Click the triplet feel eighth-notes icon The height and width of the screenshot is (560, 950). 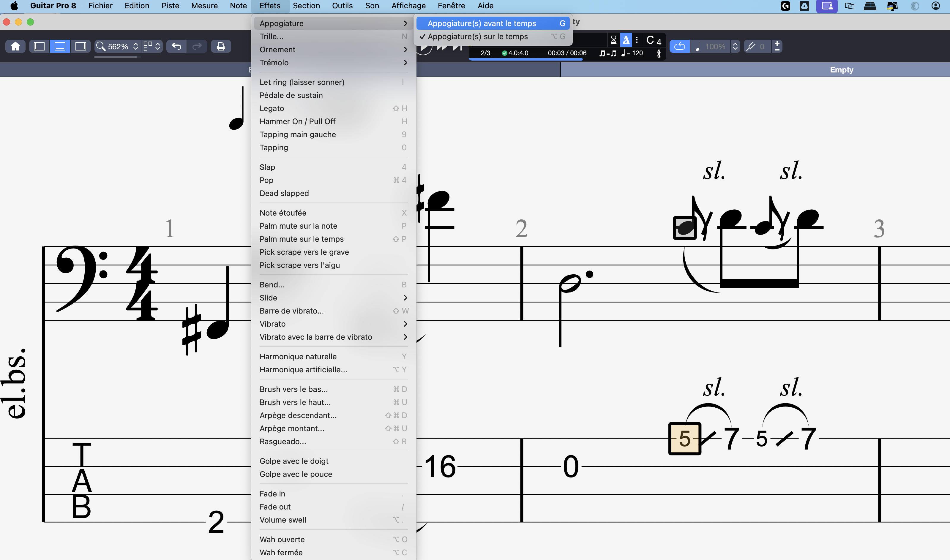[608, 53]
